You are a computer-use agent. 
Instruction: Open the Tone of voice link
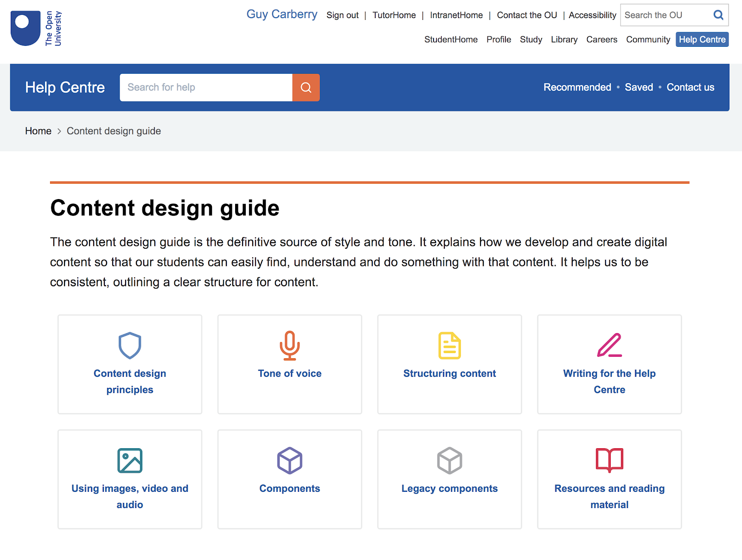coord(290,373)
